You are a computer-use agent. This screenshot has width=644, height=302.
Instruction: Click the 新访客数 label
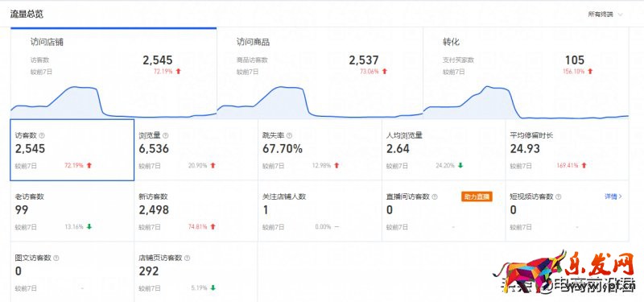pos(153,197)
